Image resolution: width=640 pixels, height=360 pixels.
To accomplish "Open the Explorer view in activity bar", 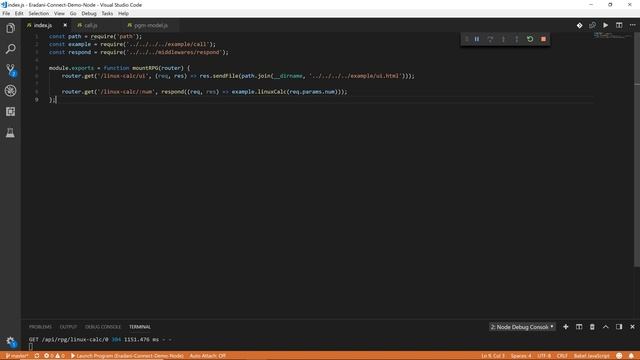I will pos(10,28).
